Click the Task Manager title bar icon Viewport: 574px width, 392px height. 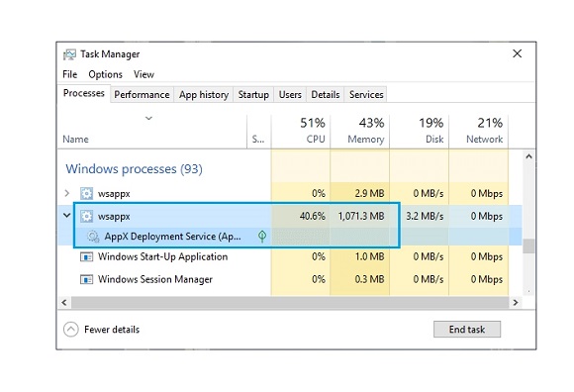coord(69,54)
